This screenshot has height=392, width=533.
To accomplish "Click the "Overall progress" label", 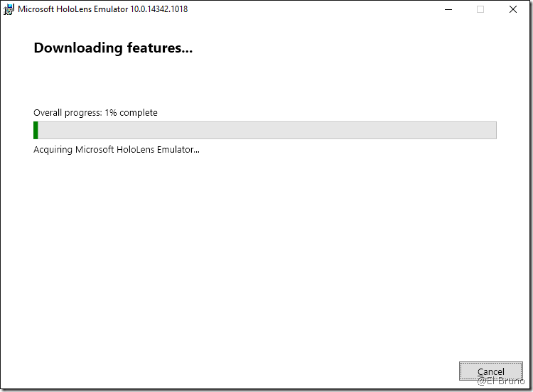I will [x=68, y=113].
